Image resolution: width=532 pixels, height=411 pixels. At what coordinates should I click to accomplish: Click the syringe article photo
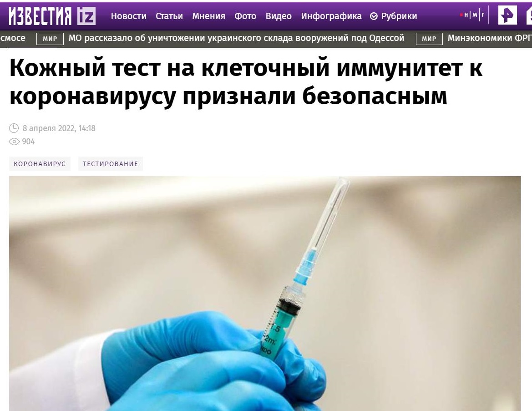[265, 293]
